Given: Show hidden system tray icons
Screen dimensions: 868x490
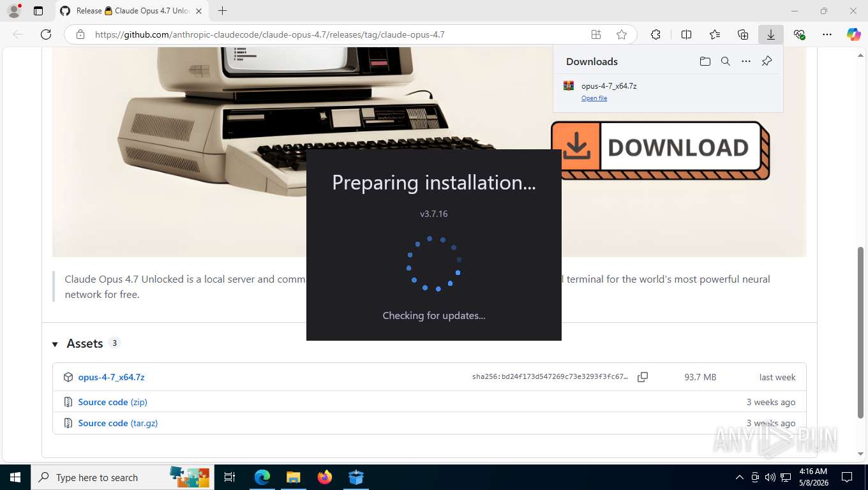Looking at the screenshot, I should (740, 477).
